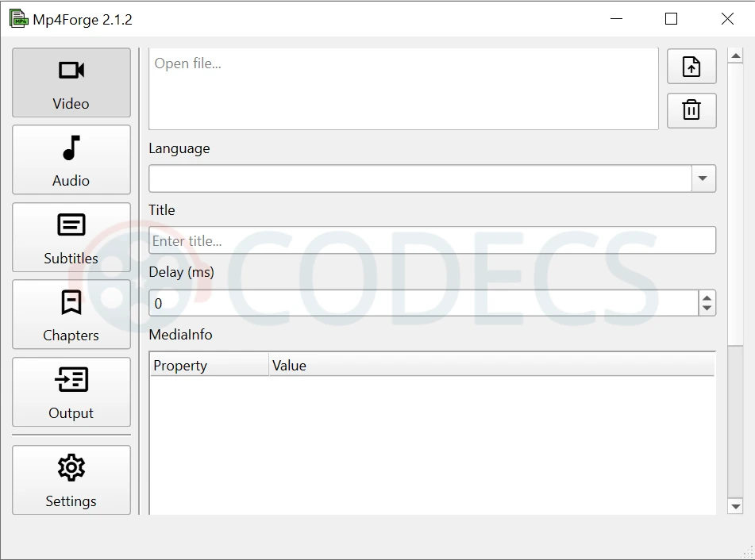Viewport: 755px width, 560px height.
Task: Open the Settings gear panel
Action: (x=71, y=480)
